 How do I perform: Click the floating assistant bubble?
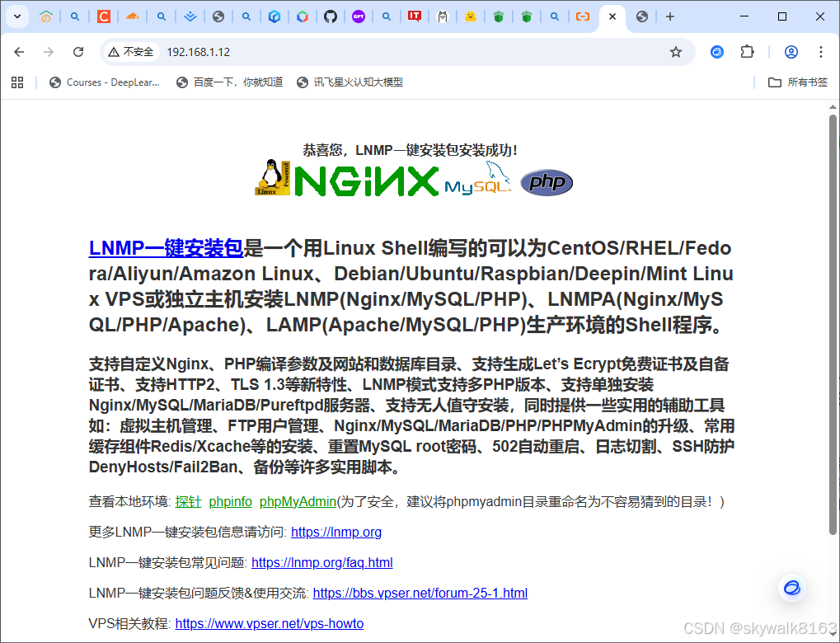pyautogui.click(x=791, y=588)
